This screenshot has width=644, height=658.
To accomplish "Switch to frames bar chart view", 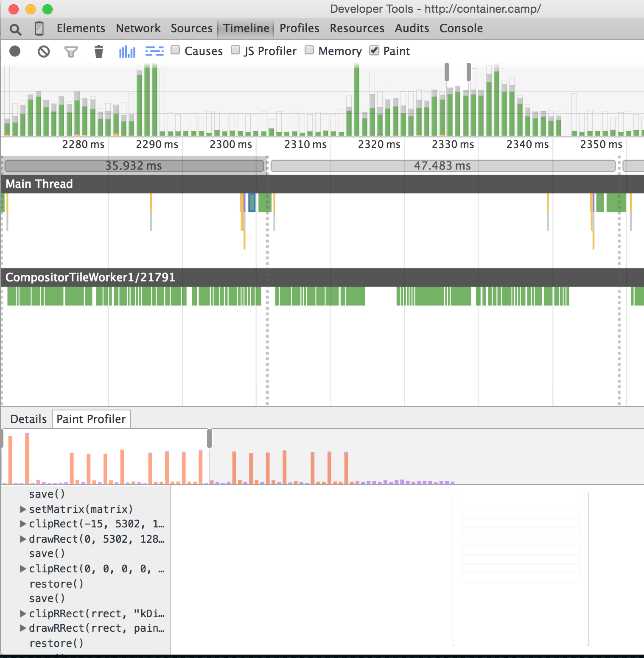I will tap(127, 52).
